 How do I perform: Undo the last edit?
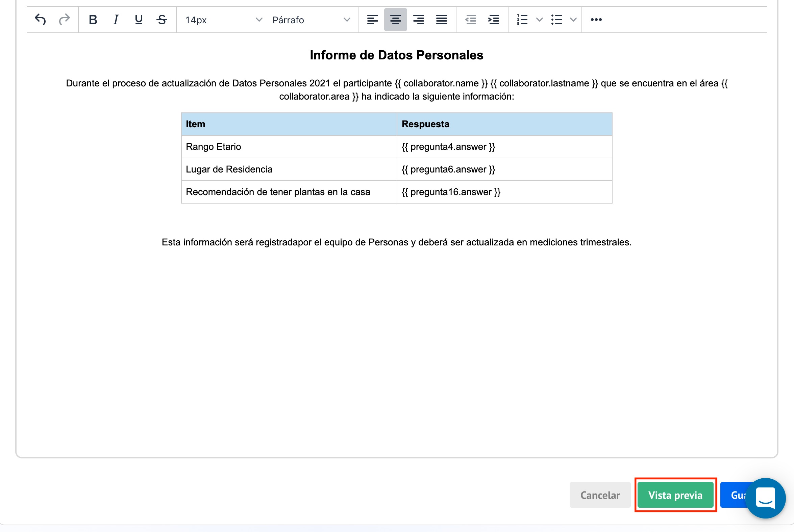point(41,20)
